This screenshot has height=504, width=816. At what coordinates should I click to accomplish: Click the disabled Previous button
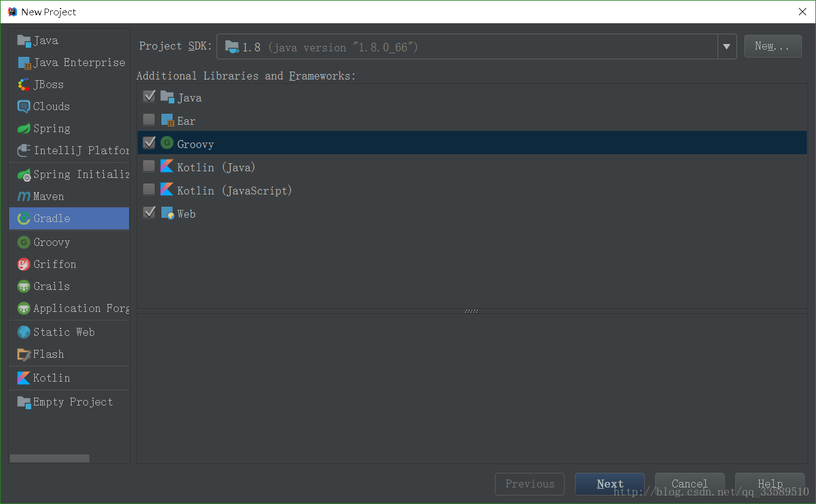[x=530, y=484]
